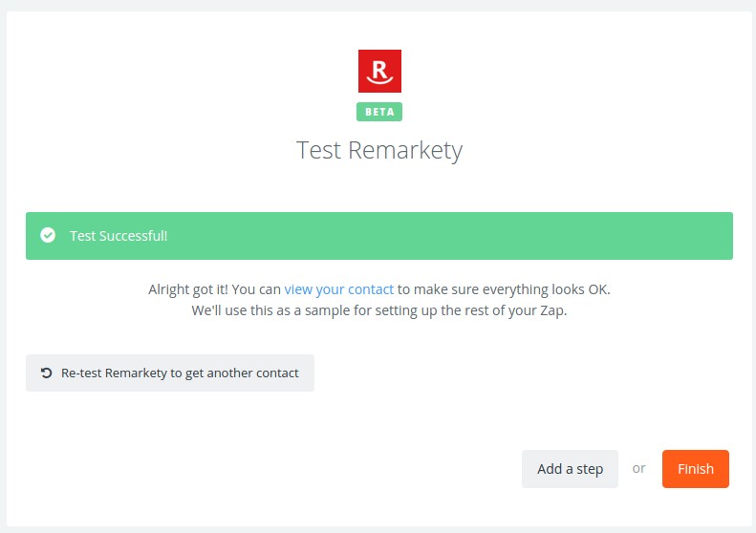The height and width of the screenshot is (533, 756).
Task: Click the white R letter in logo
Action: (x=380, y=70)
